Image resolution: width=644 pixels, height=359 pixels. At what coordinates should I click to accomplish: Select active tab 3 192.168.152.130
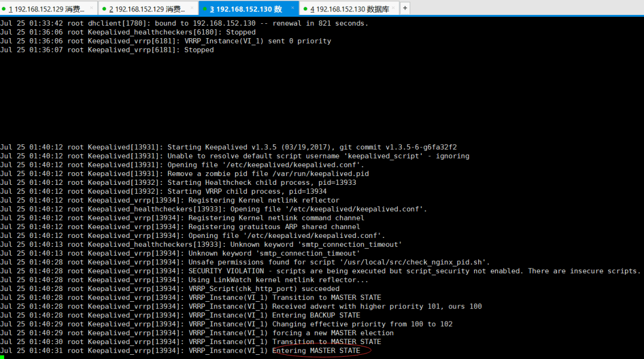tap(249, 8)
